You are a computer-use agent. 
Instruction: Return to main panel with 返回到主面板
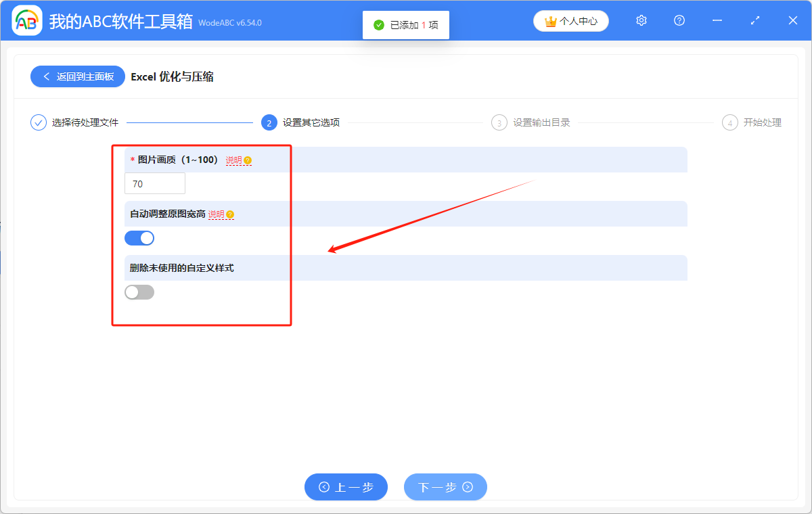click(77, 76)
